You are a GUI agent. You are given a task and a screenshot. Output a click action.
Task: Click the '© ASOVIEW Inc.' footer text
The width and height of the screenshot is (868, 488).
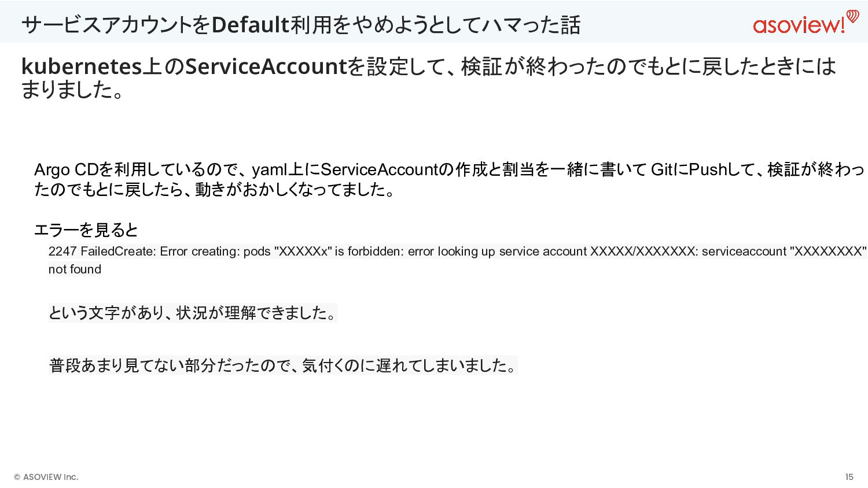pos(46,477)
